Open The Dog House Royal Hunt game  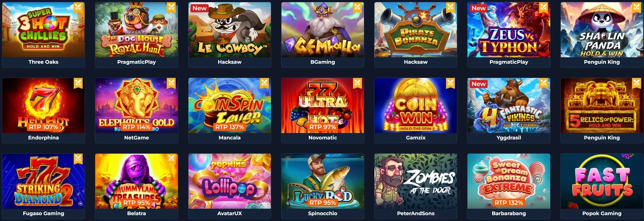pyautogui.click(x=137, y=30)
